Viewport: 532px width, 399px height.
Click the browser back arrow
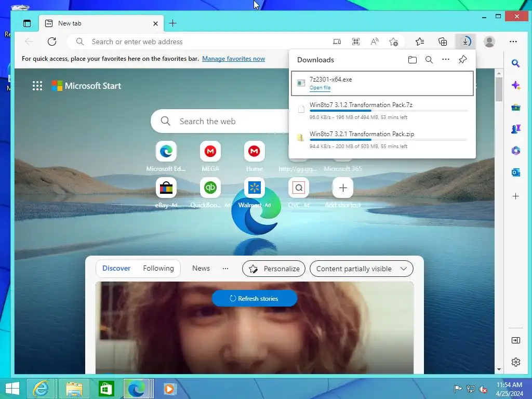pyautogui.click(x=29, y=42)
